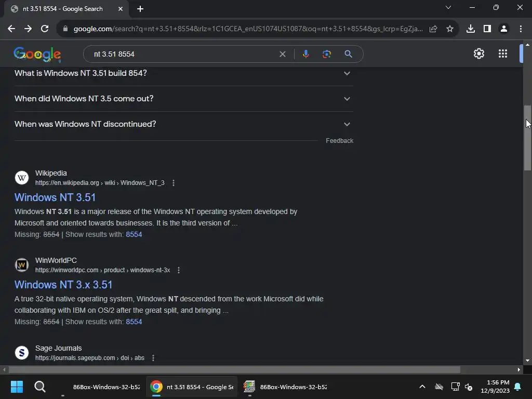Image resolution: width=532 pixels, height=399 pixels.
Task: Open clock and calendar flyout
Action: tap(495, 387)
